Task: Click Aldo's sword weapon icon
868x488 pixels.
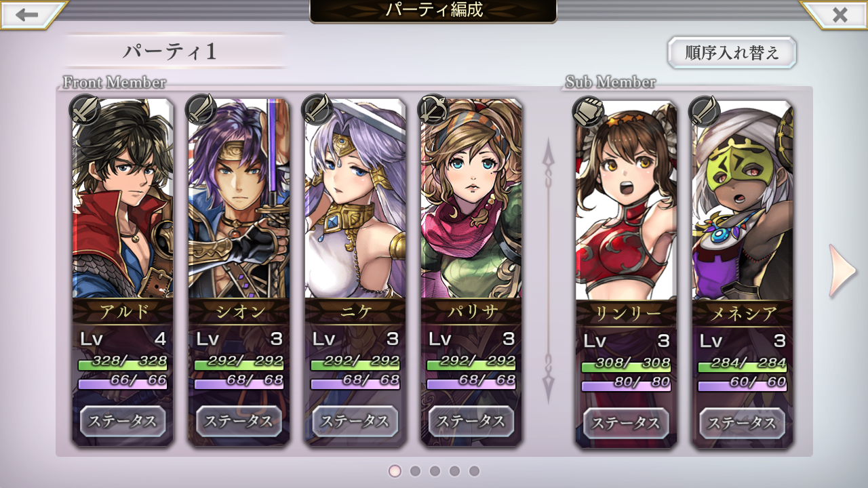Action: pyautogui.click(x=85, y=110)
